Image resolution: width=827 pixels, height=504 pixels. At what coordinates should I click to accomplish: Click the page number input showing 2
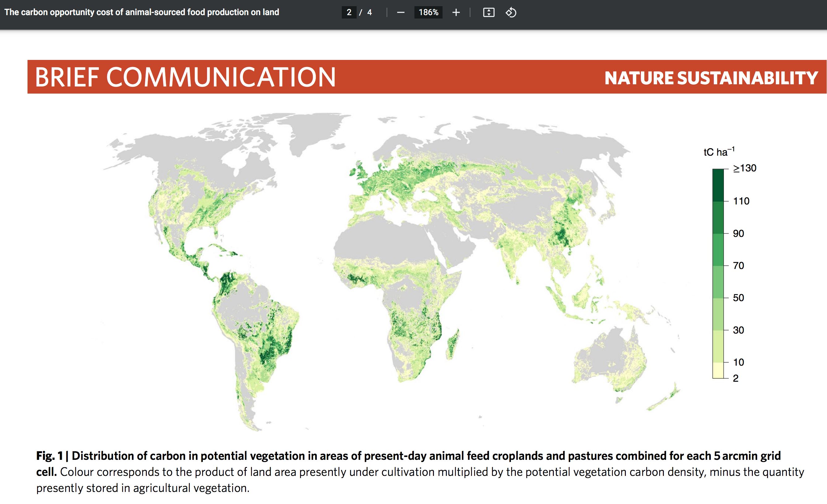[349, 12]
